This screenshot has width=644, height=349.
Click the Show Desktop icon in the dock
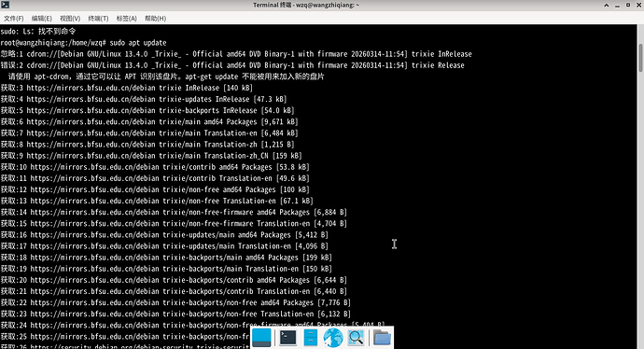(x=261, y=338)
